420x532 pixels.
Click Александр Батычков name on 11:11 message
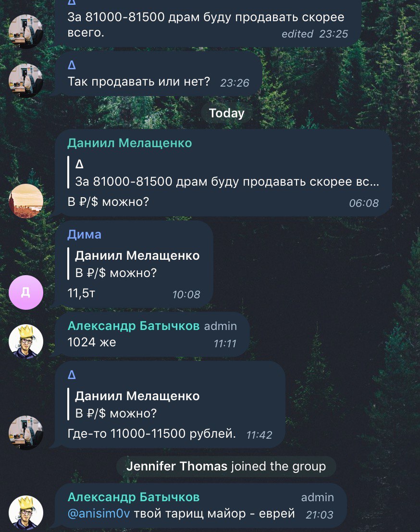[x=134, y=326]
